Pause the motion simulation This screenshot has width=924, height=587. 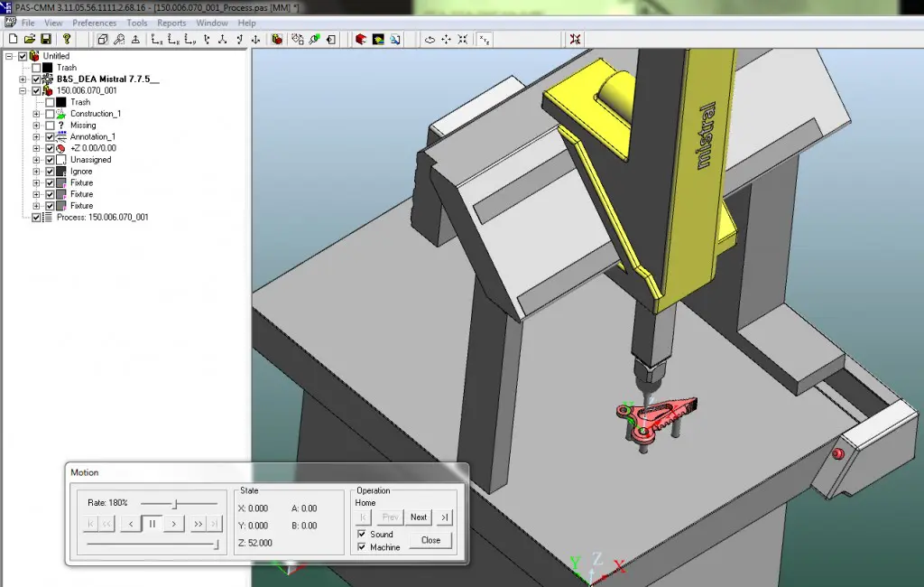point(152,523)
